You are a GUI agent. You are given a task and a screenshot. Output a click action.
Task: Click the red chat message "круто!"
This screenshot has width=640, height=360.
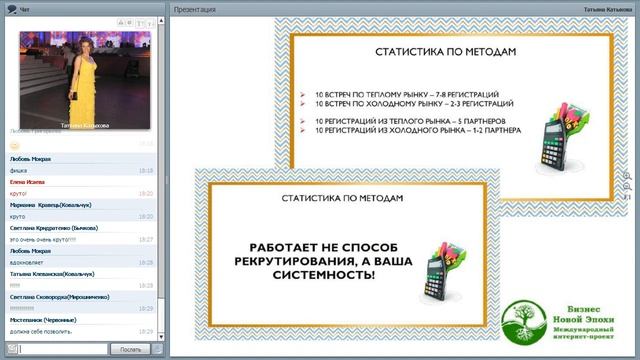[18, 193]
